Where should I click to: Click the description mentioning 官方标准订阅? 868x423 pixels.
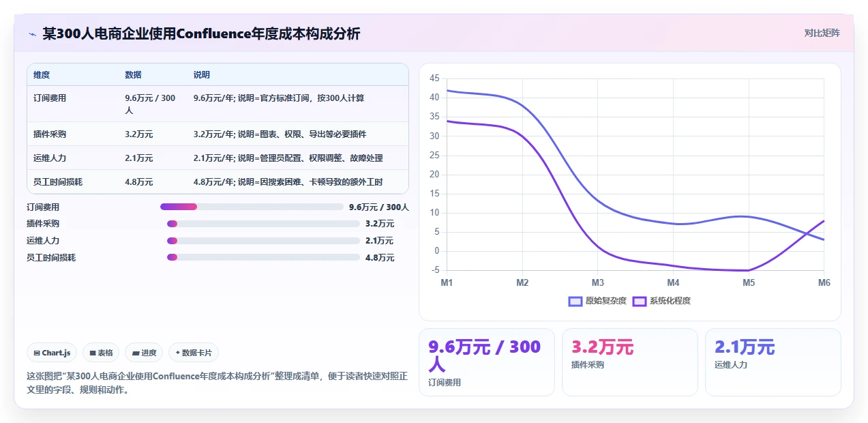[279, 98]
